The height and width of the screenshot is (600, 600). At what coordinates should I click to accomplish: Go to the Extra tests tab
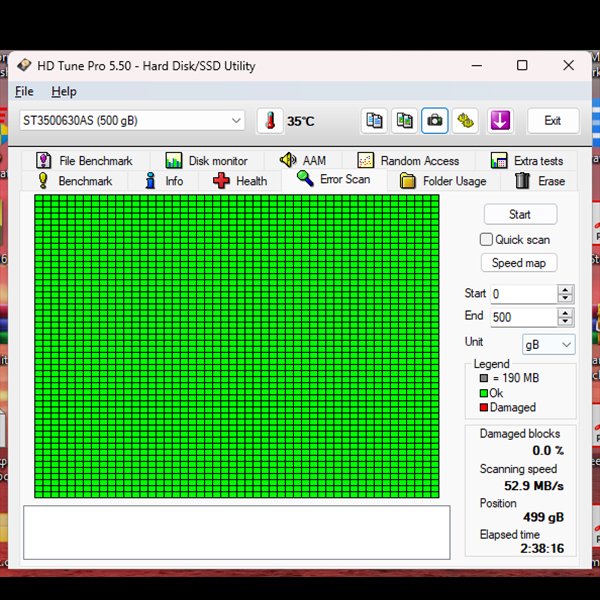(x=527, y=161)
